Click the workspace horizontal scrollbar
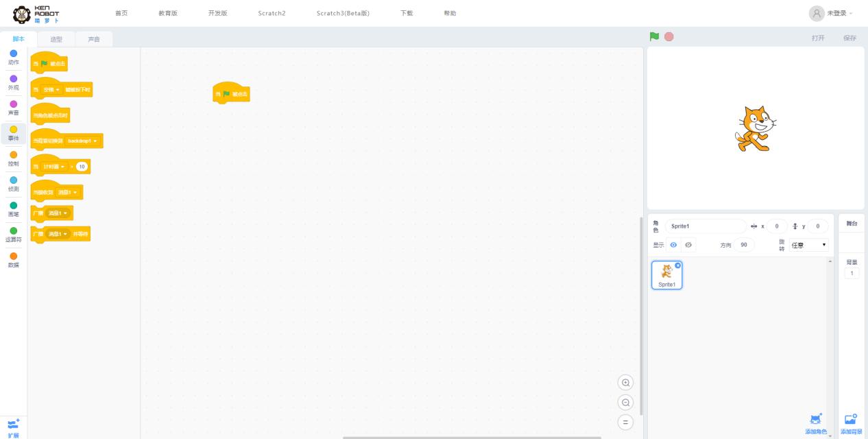Screen dimensions: 868x439 tap(472, 437)
